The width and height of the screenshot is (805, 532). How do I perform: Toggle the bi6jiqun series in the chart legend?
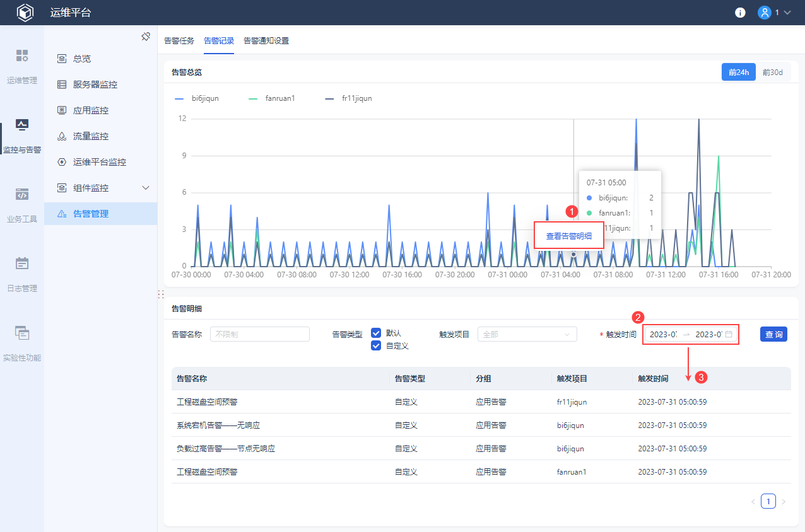pos(196,98)
